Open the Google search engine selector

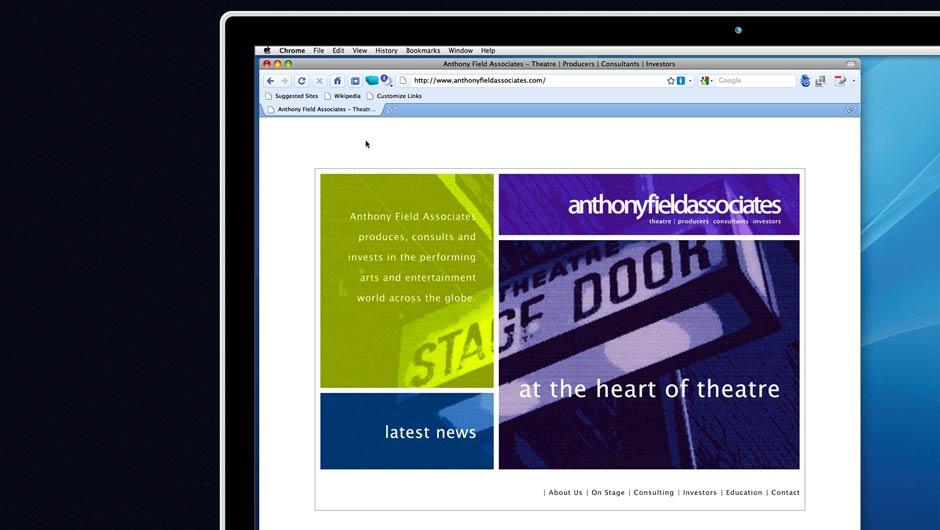click(x=706, y=80)
